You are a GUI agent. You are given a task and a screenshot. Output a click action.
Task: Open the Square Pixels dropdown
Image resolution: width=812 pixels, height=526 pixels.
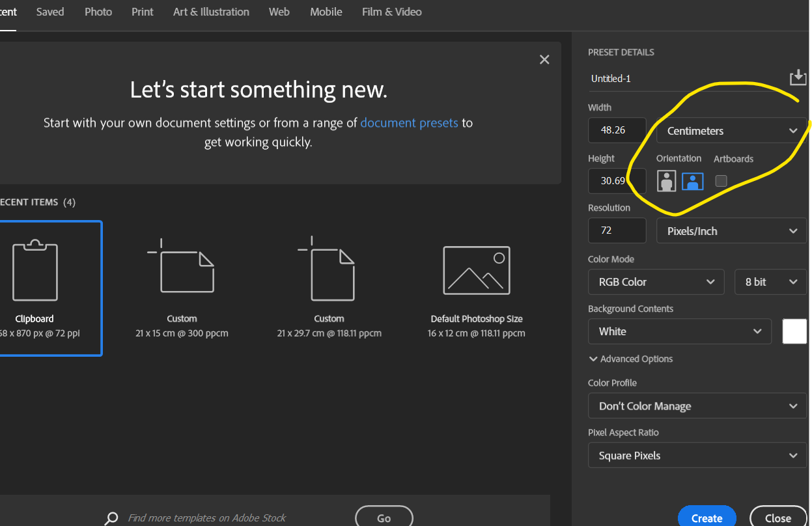click(697, 456)
